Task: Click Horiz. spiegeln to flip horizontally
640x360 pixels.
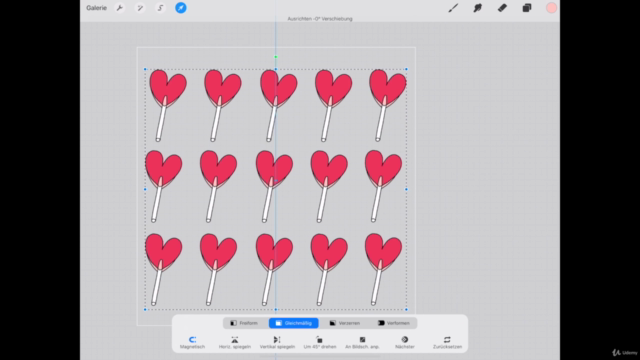Action: tap(235, 342)
